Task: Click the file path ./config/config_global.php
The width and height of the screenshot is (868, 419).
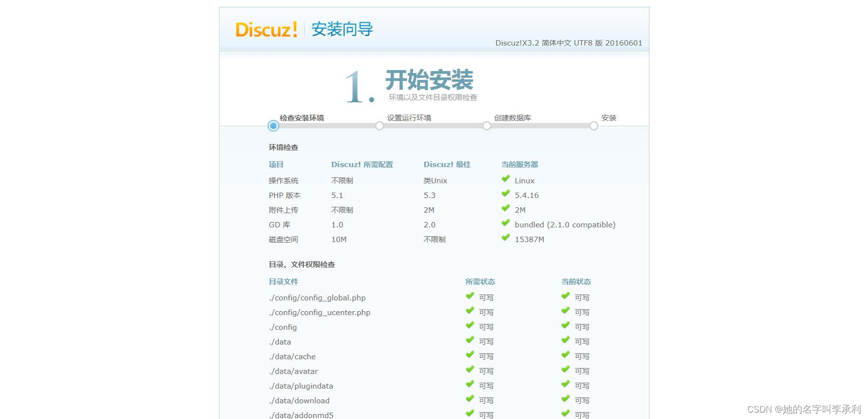Action: coord(317,297)
